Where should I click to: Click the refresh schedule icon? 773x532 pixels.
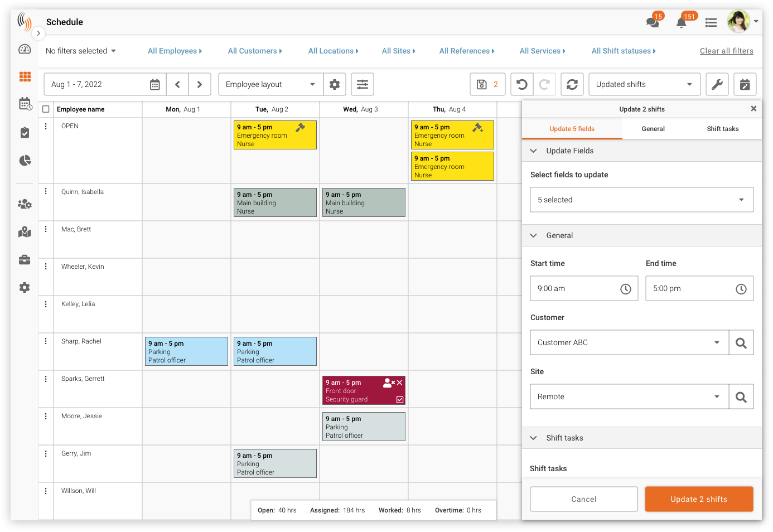(x=572, y=84)
